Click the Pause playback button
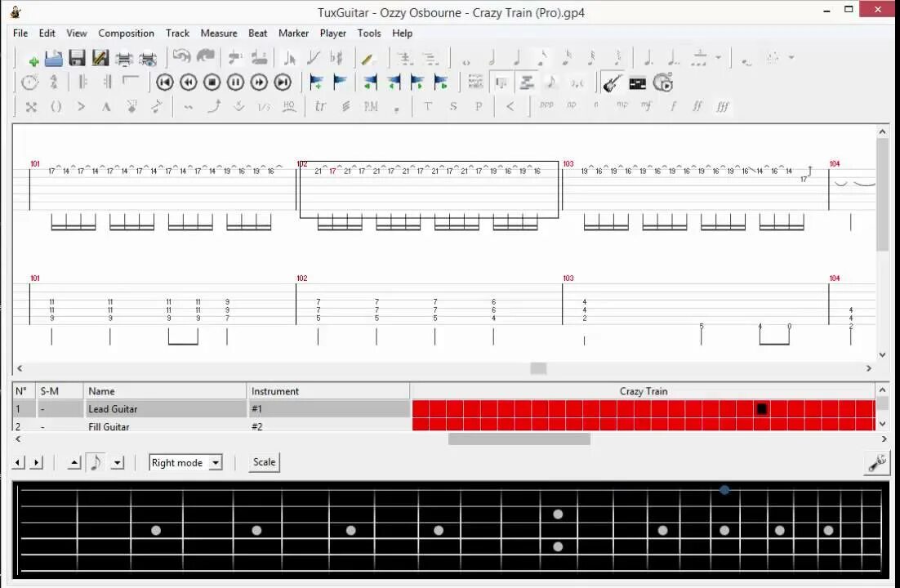 pos(235,82)
